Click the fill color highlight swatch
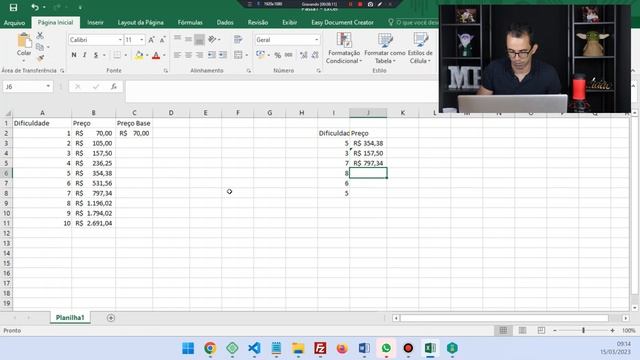Screen dimensions: 640x360 pos(139,55)
